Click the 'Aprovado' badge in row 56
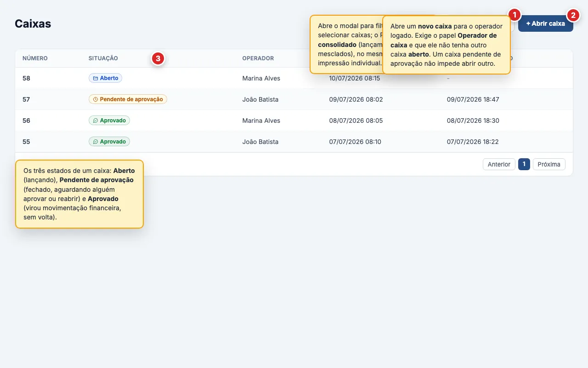This screenshot has height=368, width=588. tap(109, 121)
